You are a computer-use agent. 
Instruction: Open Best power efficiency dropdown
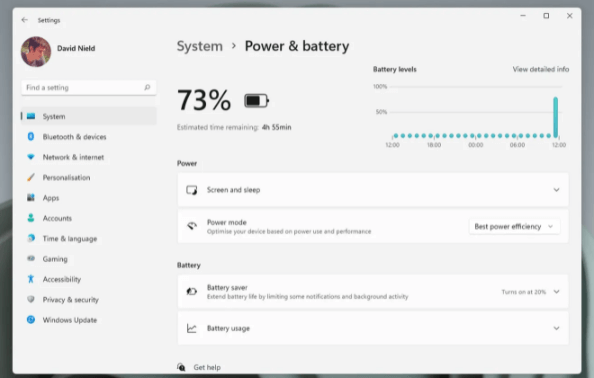tap(514, 226)
